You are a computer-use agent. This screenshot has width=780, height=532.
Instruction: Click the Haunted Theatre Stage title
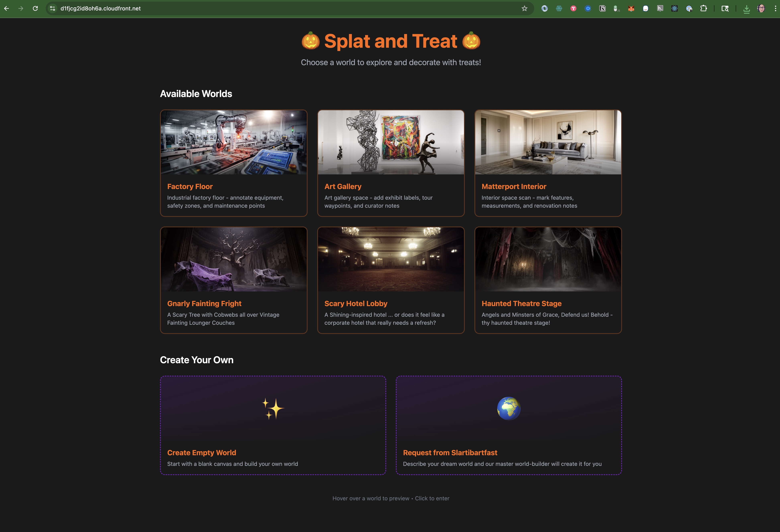point(521,303)
